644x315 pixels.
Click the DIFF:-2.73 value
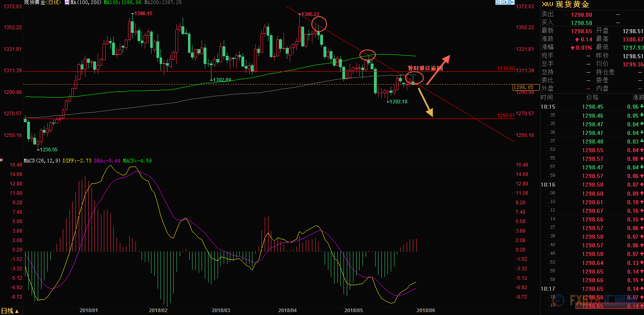[x=77, y=161]
